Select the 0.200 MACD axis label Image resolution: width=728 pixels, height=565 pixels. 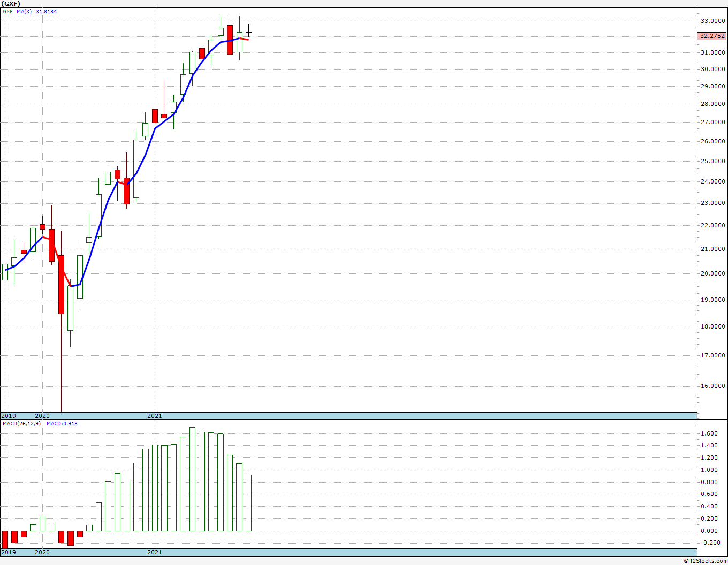click(x=709, y=518)
